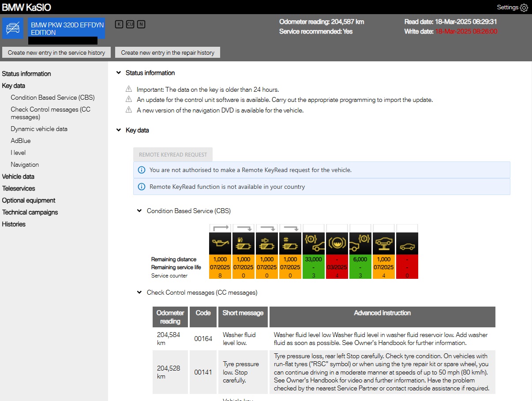Click the front brake pads service icon
This screenshot has width=532, height=401.
point(314,244)
